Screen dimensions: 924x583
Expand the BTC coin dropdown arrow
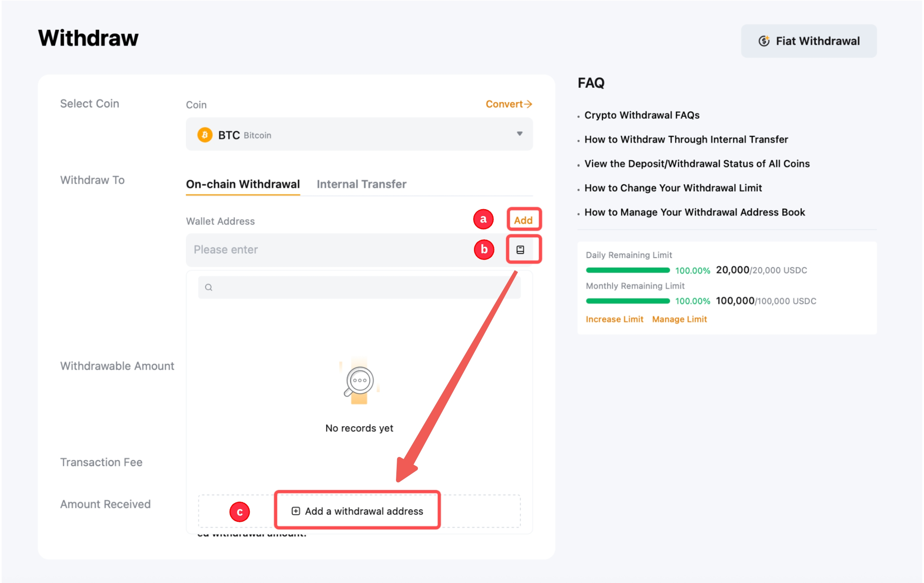(x=519, y=134)
